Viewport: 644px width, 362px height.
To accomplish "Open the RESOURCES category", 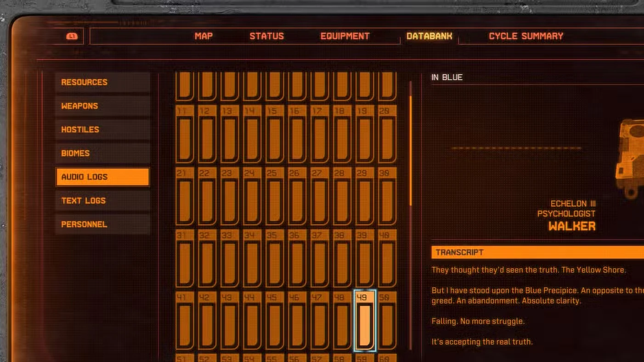I will pyautogui.click(x=103, y=82).
